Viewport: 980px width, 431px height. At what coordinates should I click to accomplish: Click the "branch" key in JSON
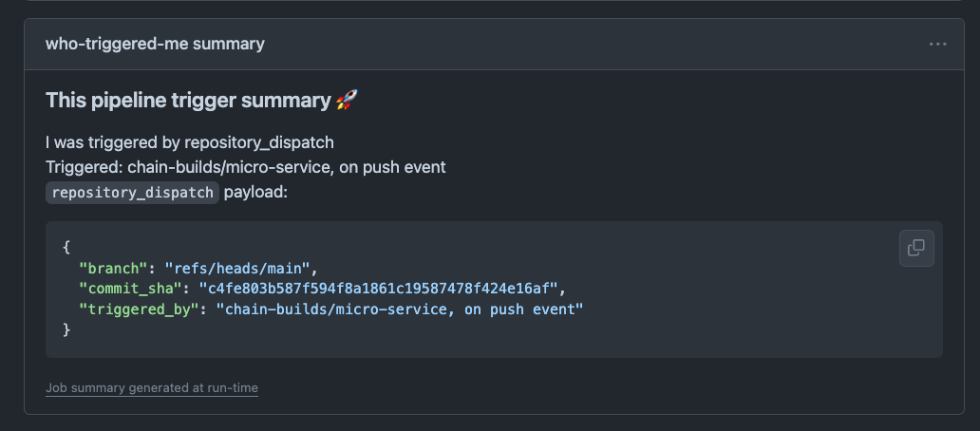(113, 268)
